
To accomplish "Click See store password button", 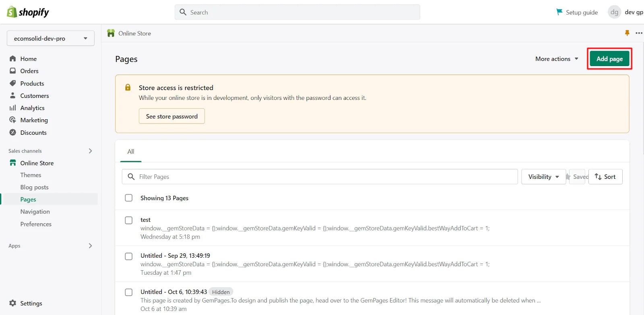I will [x=172, y=116].
